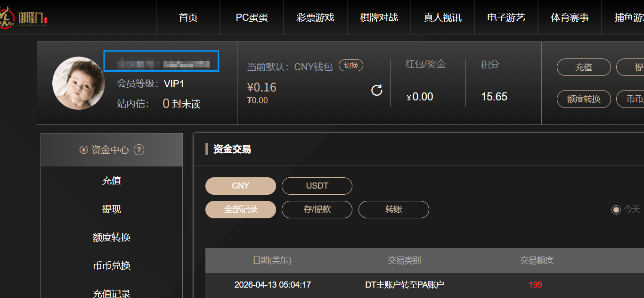Switch currency to USDT
This screenshot has height=298, width=644.
coord(317,186)
